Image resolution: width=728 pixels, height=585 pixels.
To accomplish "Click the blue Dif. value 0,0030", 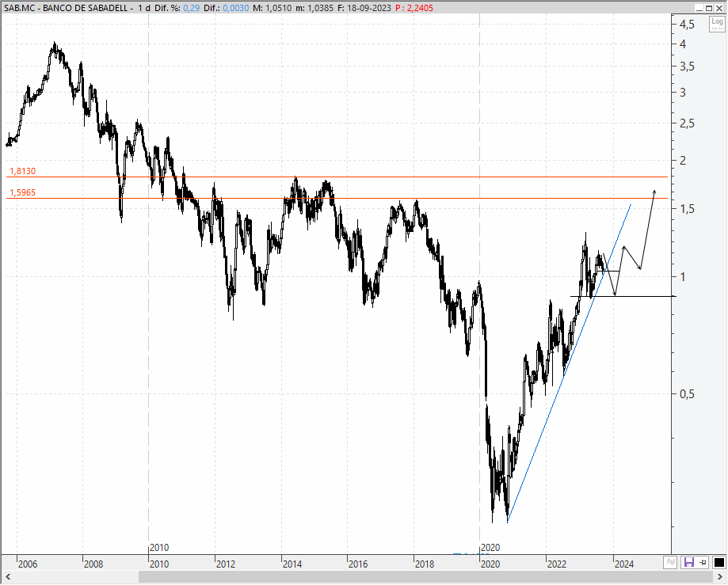I will click(236, 8).
